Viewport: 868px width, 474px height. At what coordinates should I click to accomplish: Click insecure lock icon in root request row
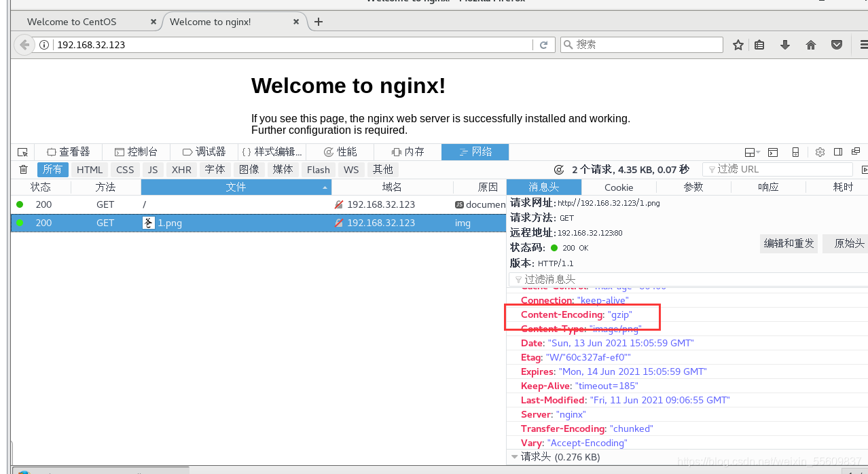click(x=339, y=204)
